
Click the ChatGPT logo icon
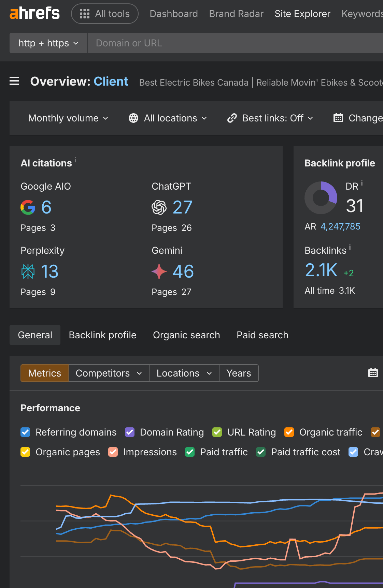[x=159, y=207]
